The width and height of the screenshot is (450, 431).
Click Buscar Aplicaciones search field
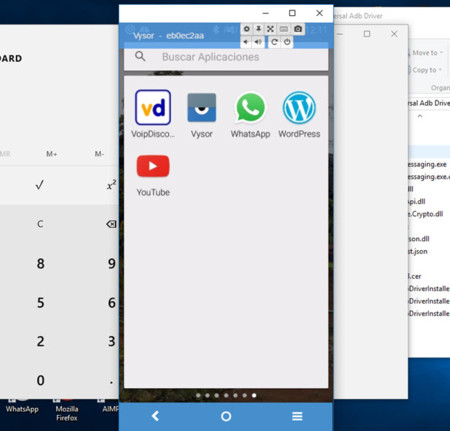point(226,57)
